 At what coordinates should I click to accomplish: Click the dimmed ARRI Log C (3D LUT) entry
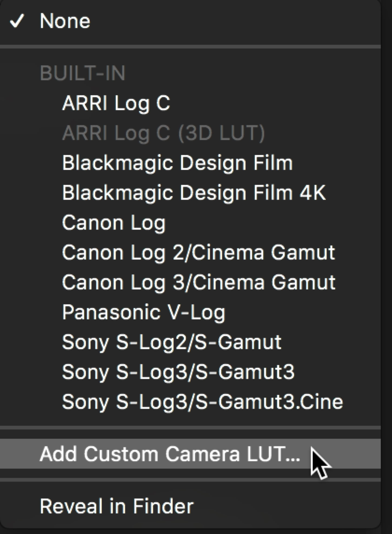(163, 133)
